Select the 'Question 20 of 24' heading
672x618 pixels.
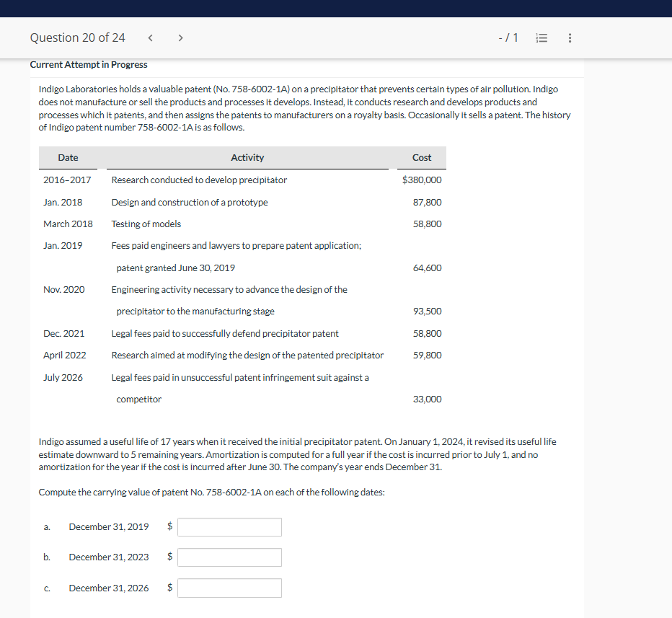(x=78, y=37)
